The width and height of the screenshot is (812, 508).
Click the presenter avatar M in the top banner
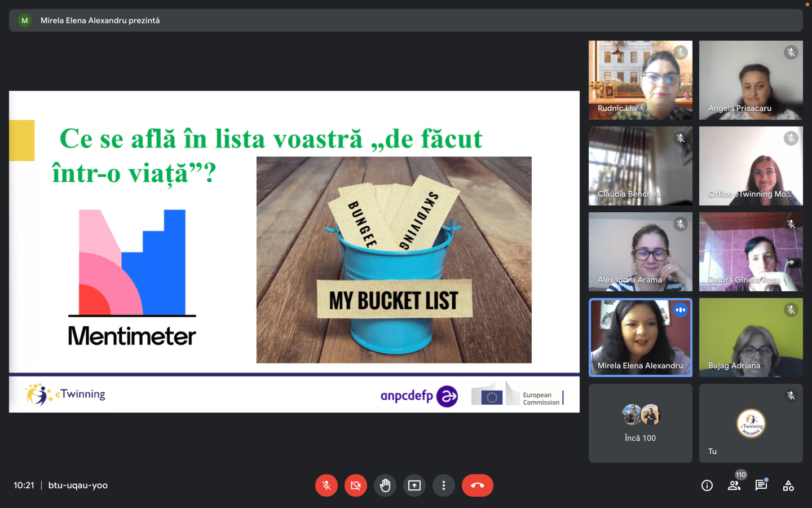pos(25,20)
